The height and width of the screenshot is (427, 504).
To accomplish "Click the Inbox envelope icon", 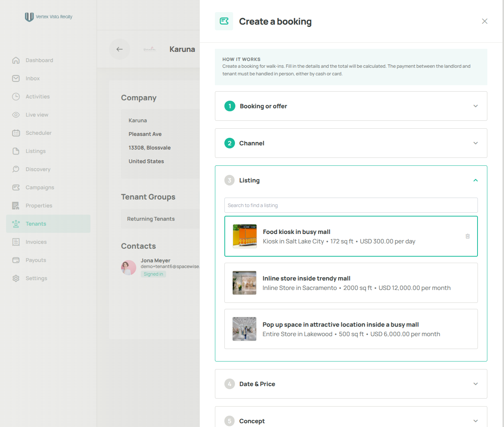I will (x=16, y=78).
